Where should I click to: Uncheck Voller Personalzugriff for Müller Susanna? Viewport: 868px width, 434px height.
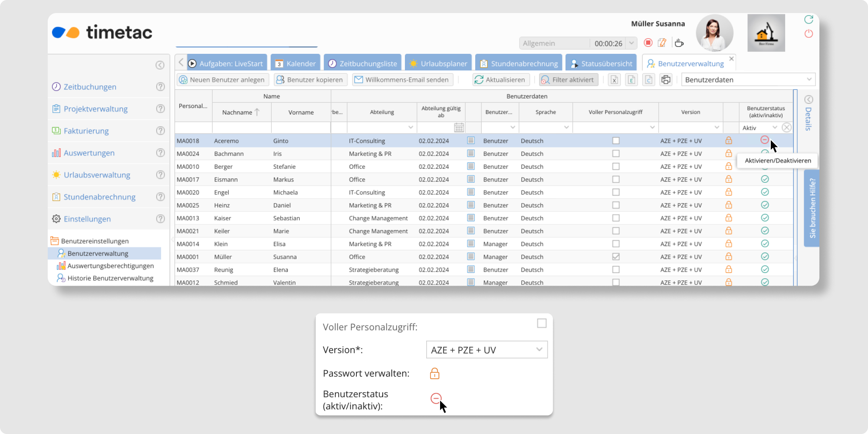(x=616, y=257)
